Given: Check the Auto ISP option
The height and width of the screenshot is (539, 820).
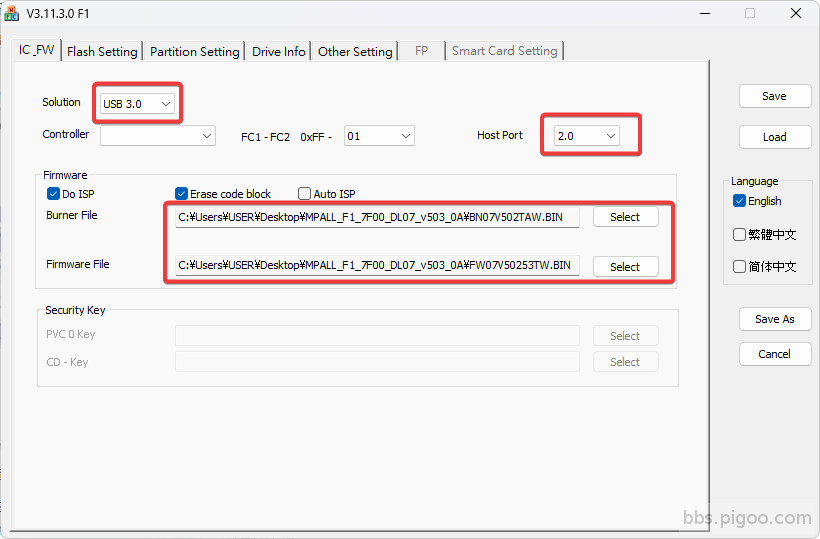Looking at the screenshot, I should coord(305,194).
